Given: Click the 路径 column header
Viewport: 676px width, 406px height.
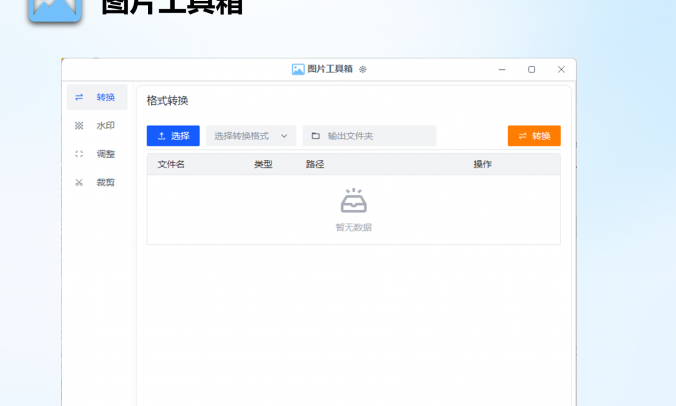Looking at the screenshot, I should [x=315, y=164].
